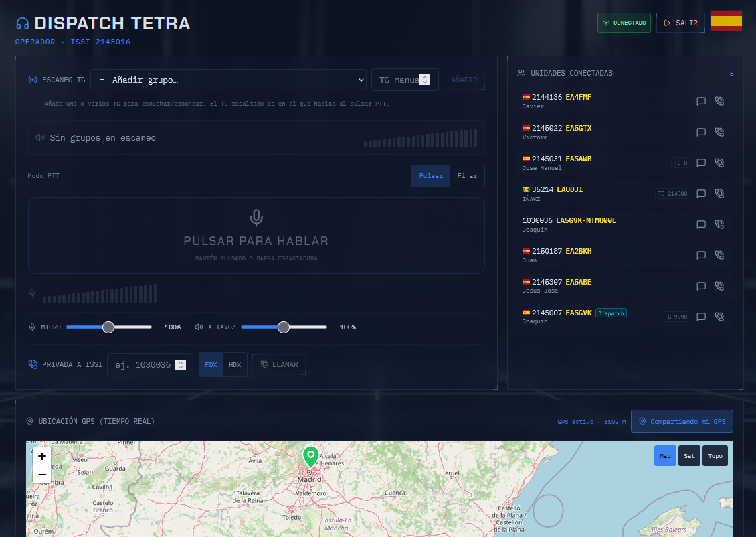756x537 pixels.
Task: Click GPS activo ±100 m status
Action: tap(591, 422)
